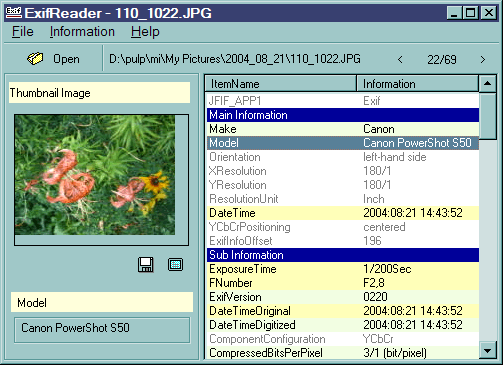The height and width of the screenshot is (365, 503).
Task: Click the F2,8 aperture value
Action: coord(374,283)
